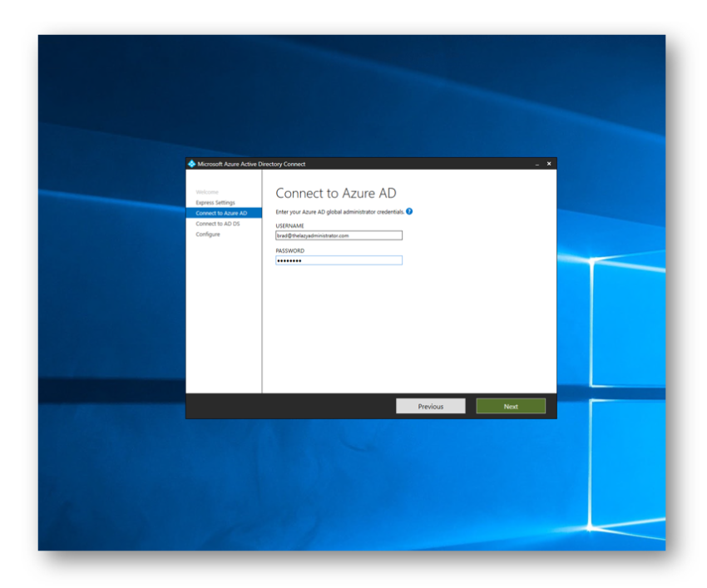This screenshot has width=707, height=588.
Task: Focus the USERNAME input field
Action: pyautogui.click(x=339, y=235)
